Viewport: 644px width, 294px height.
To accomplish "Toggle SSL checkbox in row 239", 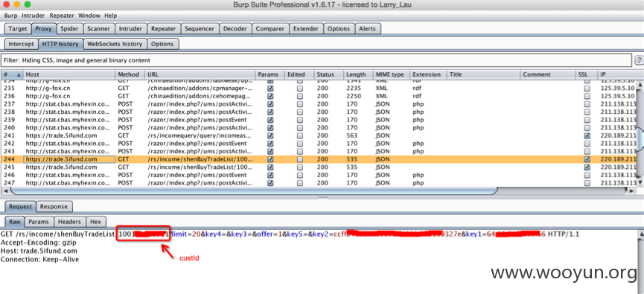I will pyautogui.click(x=587, y=120).
